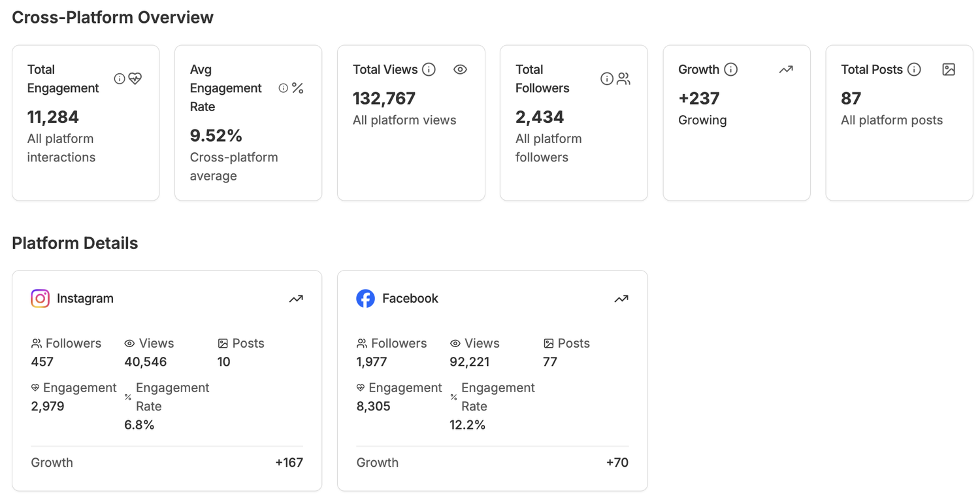The height and width of the screenshot is (502, 980).
Task: Click the image icon on Total Posts card
Action: pos(949,69)
